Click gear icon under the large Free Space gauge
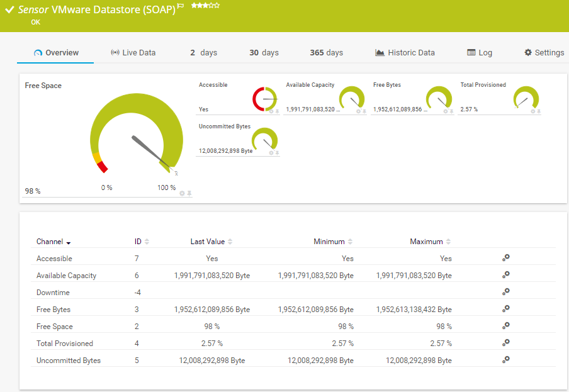The height and width of the screenshot is (392, 569). 182,193
